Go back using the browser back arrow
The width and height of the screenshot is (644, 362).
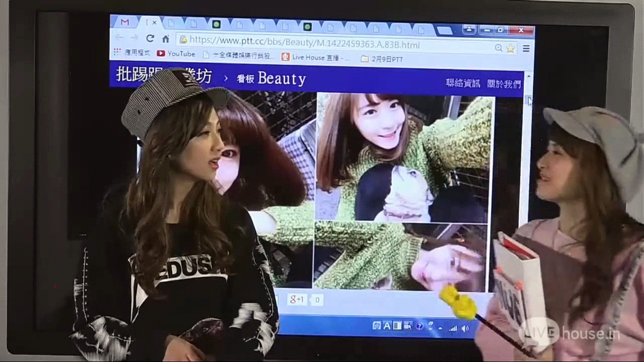point(120,38)
